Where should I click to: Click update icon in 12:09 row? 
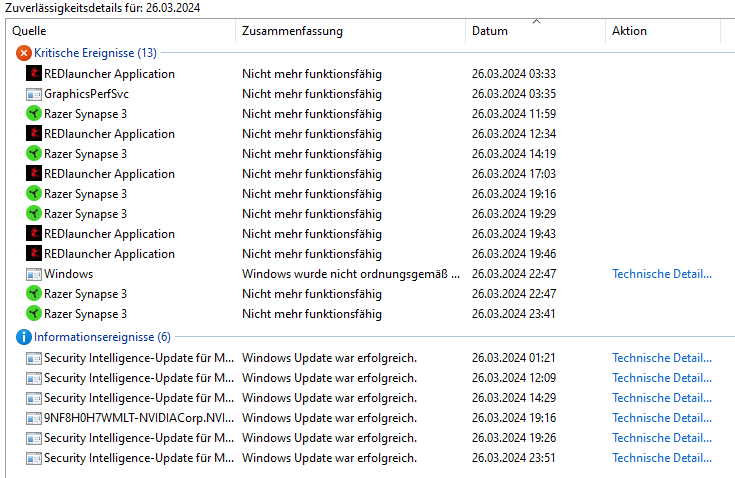click(x=34, y=378)
